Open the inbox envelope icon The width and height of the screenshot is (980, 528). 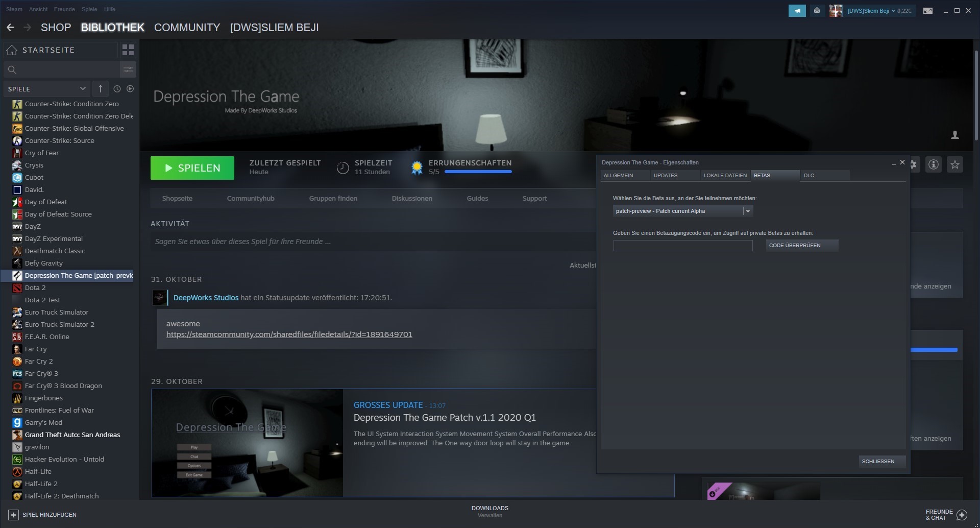(x=817, y=10)
